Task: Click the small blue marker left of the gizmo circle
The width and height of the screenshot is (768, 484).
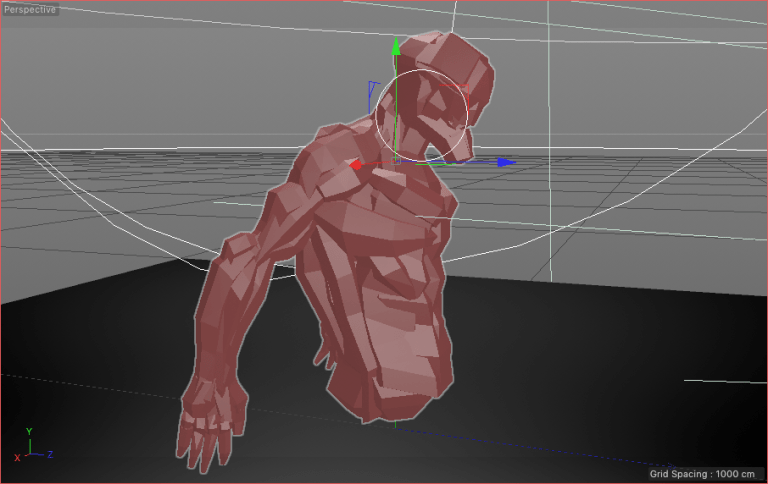Action: [372, 90]
